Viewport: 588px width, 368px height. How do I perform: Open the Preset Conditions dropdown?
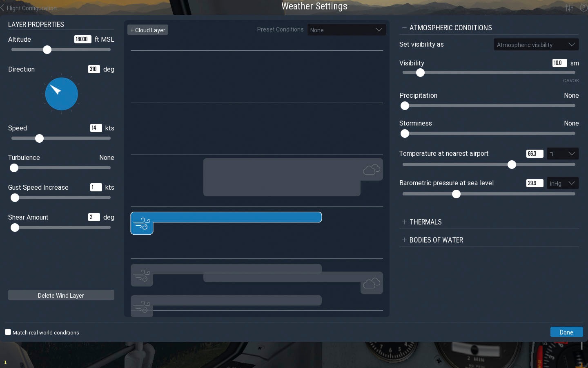click(x=346, y=30)
